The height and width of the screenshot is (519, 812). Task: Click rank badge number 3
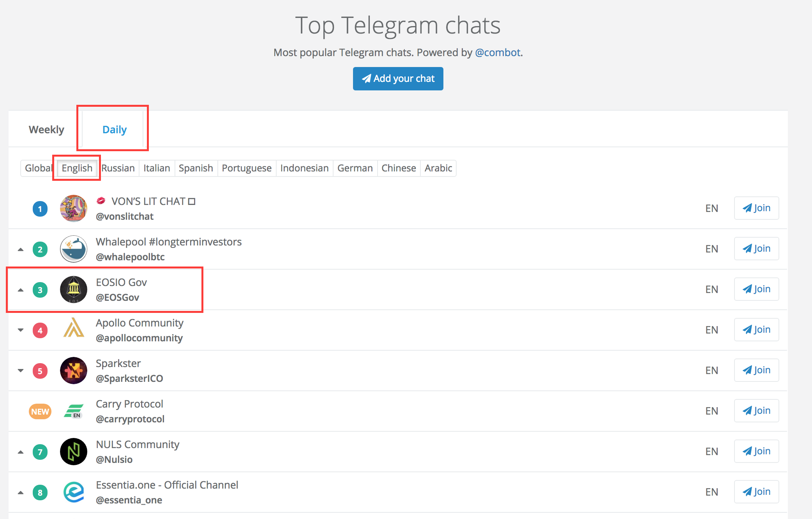pyautogui.click(x=40, y=290)
